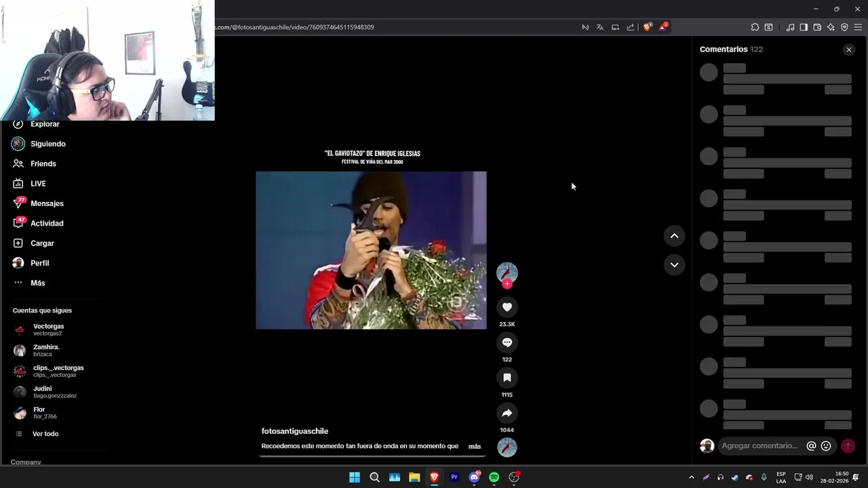868x488 pixels.
Task: Open ESP LAA language switcher
Action: (x=781, y=477)
